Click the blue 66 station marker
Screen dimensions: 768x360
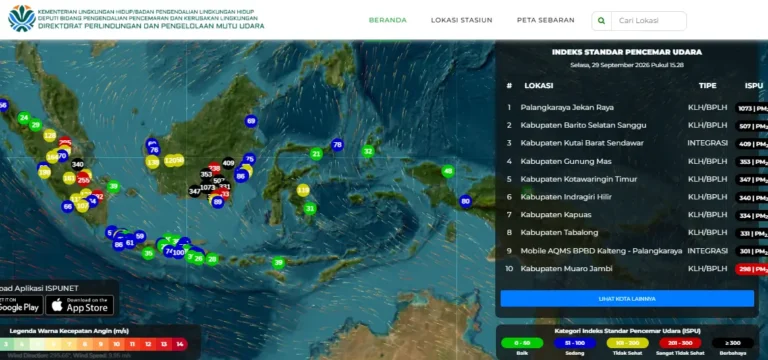click(68, 207)
